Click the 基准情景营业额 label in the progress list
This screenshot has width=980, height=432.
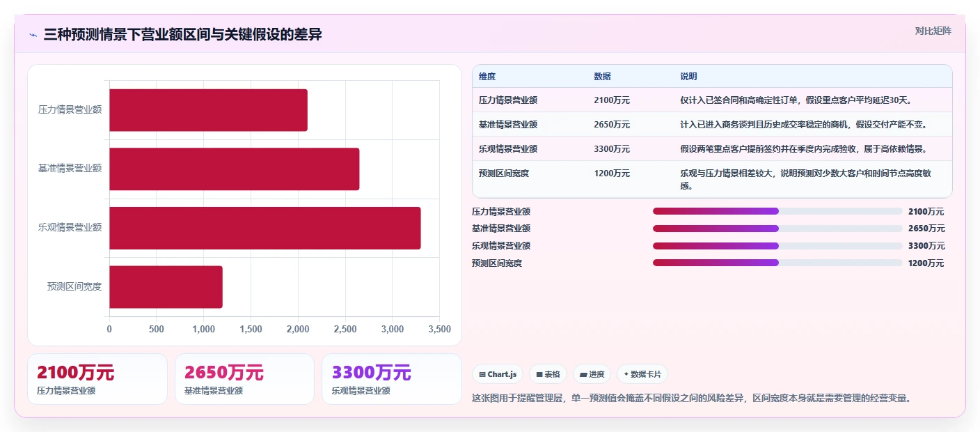[501, 229]
